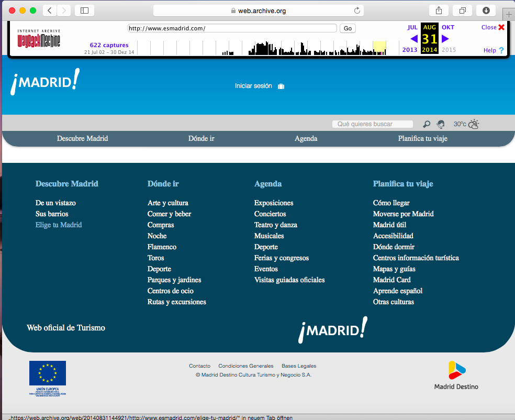
Task: Click the Safari share icon
Action: pos(438,10)
